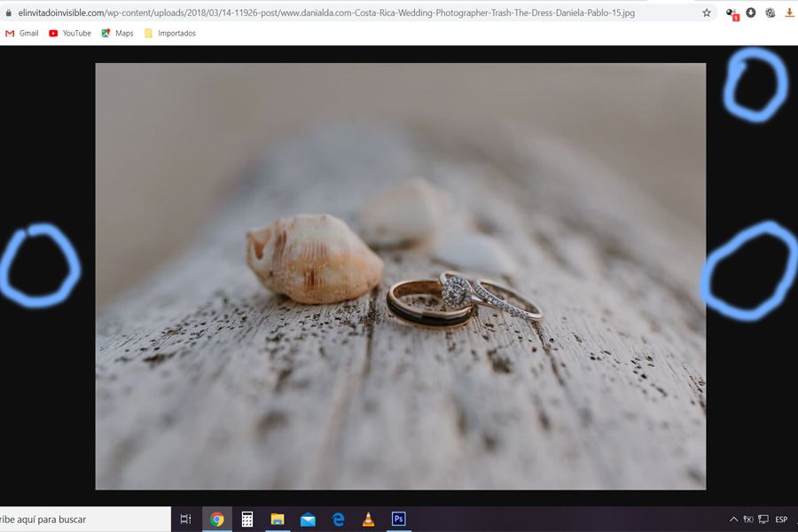
Task: Launch Microsoft Edge from the taskbar
Action: click(x=338, y=520)
